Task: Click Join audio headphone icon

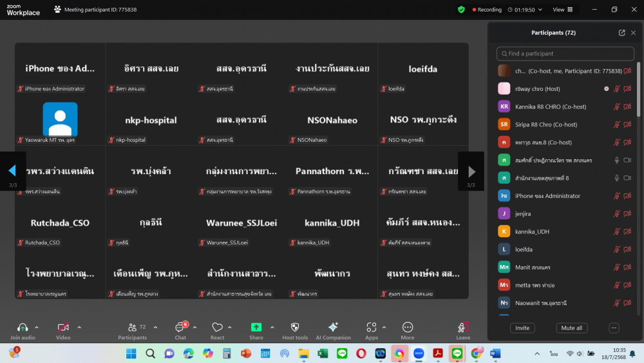Action: [23, 328]
